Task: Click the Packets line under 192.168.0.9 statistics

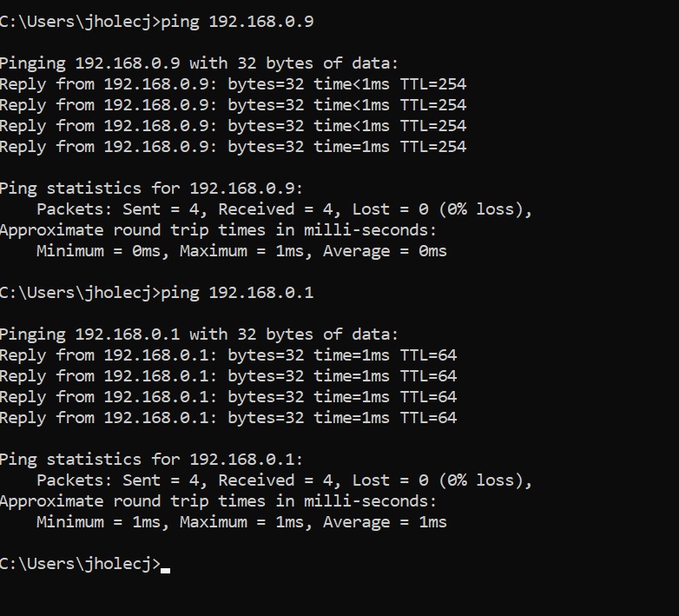Action: [283, 209]
